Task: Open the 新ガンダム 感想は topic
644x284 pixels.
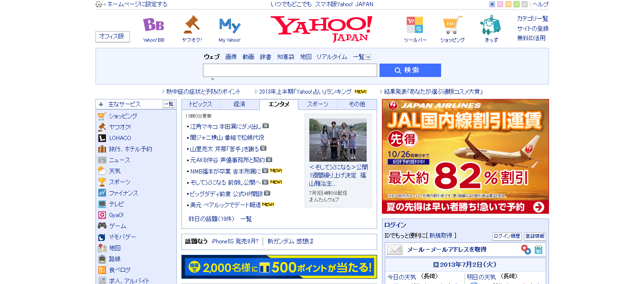Action: 291,241
